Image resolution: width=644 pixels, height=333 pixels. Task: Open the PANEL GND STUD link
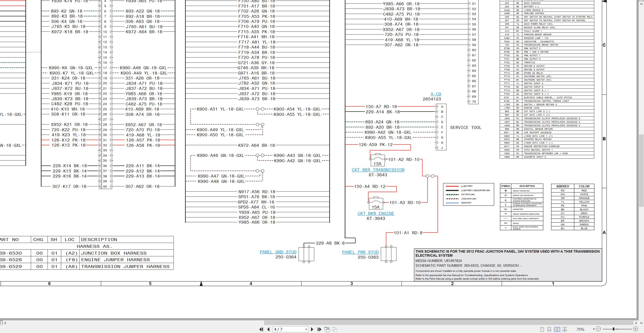point(278,252)
